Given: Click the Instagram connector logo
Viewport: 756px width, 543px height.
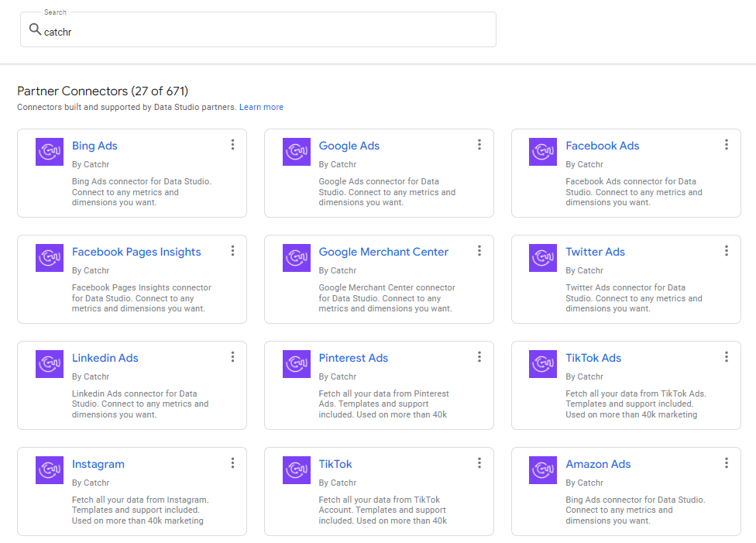Looking at the screenshot, I should (49, 469).
